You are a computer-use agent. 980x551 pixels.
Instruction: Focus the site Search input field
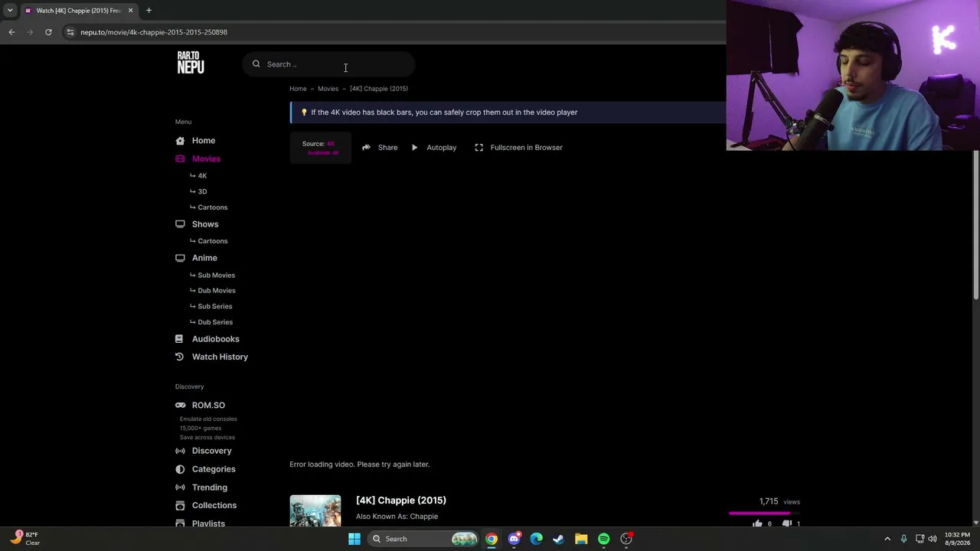[329, 64]
